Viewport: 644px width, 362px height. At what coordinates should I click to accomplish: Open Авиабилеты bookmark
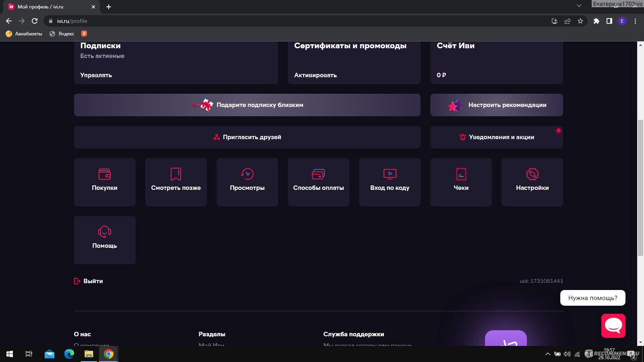point(24,33)
